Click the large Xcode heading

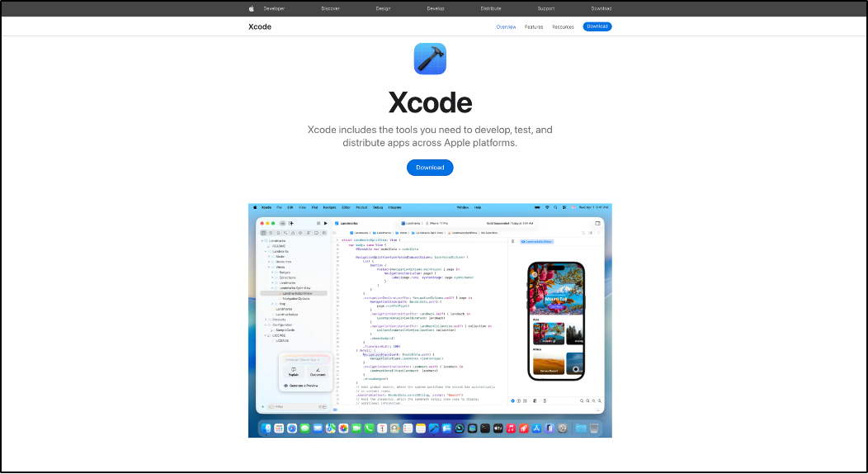click(430, 102)
